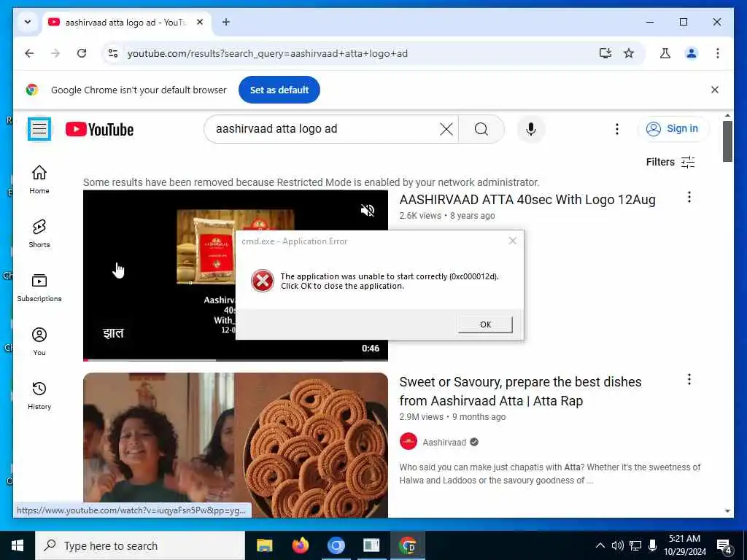Open Home in the sidebar
Viewport: 747px width, 560px height.
point(39,179)
